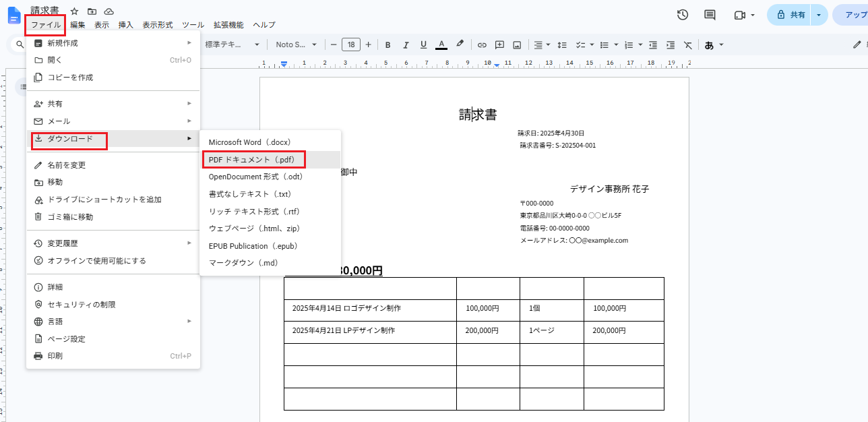Screen dimensions: 868x422
Task: Click the font size field showing 18
Action: 351,45
